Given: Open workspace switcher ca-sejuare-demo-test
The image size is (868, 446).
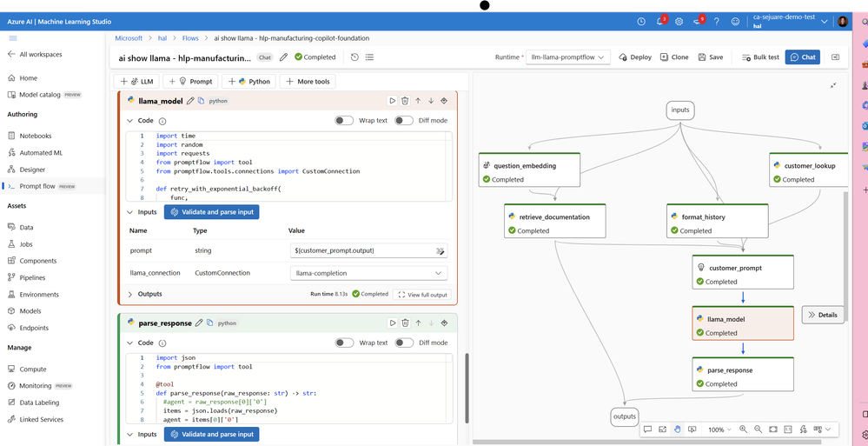Looking at the screenshot, I should coord(790,21).
